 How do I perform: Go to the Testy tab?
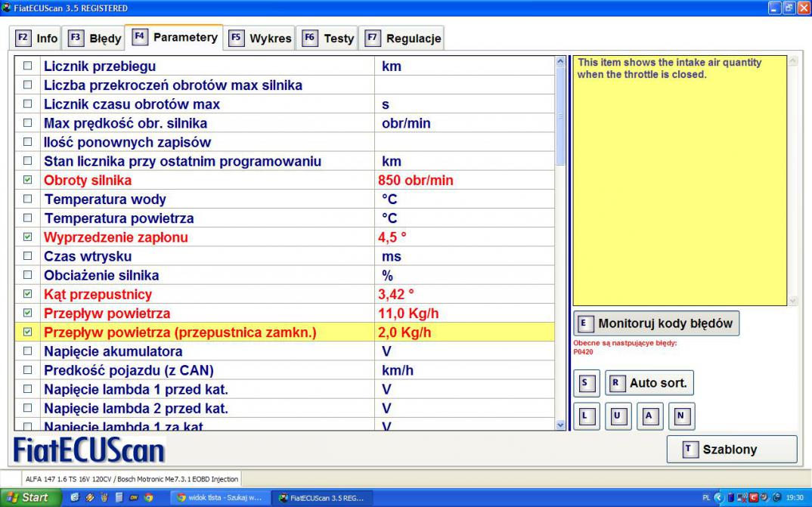[327, 38]
